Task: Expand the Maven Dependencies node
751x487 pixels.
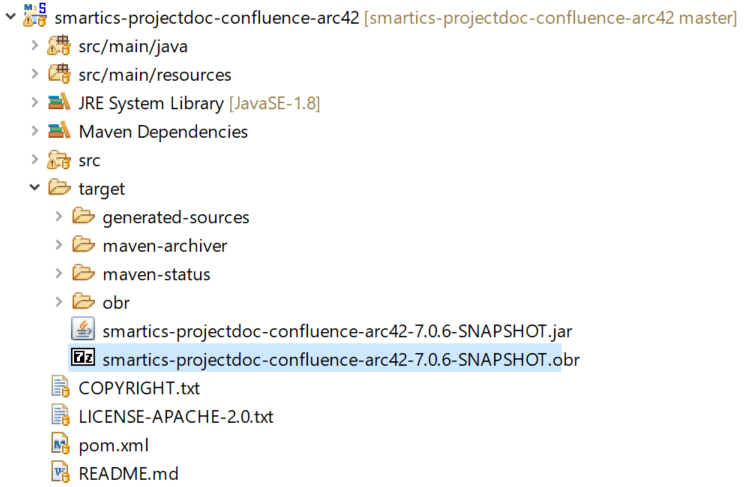Action: pyautogui.click(x=35, y=131)
